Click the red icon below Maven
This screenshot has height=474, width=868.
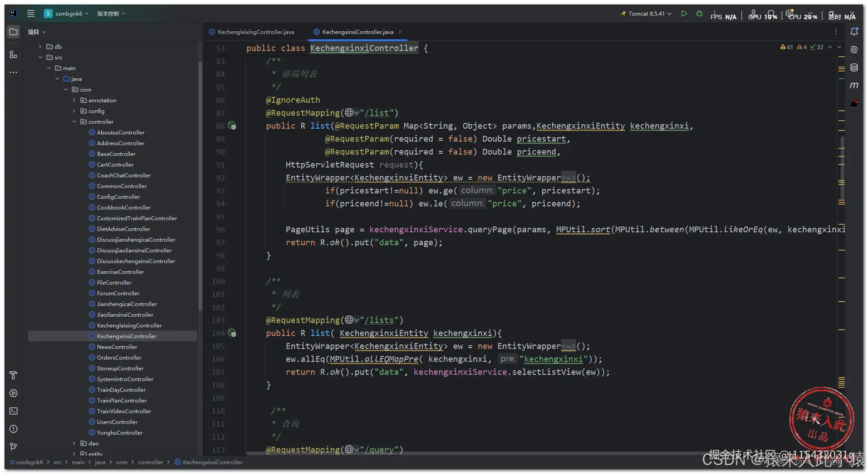click(x=854, y=103)
